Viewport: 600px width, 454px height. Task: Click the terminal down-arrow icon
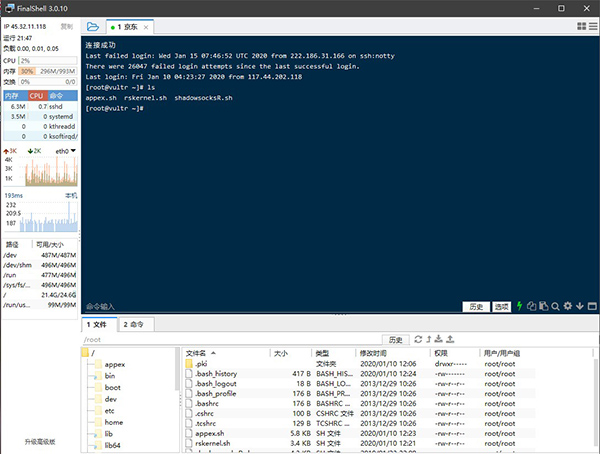coord(580,306)
